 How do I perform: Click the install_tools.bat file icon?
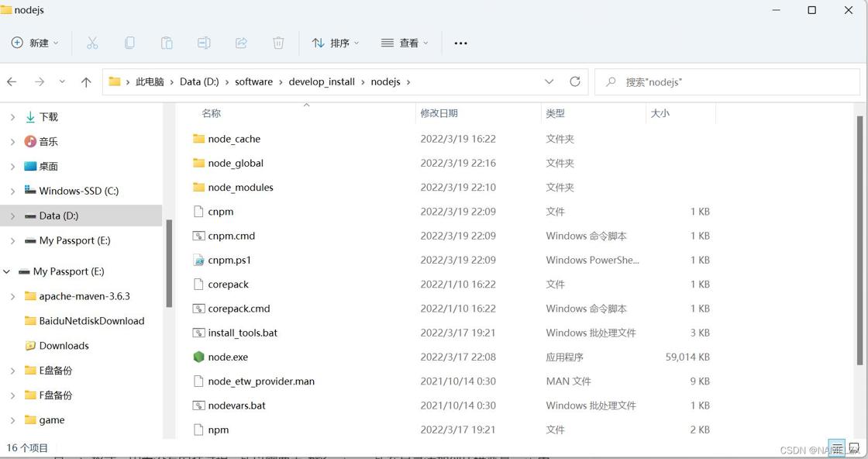pyautogui.click(x=198, y=333)
